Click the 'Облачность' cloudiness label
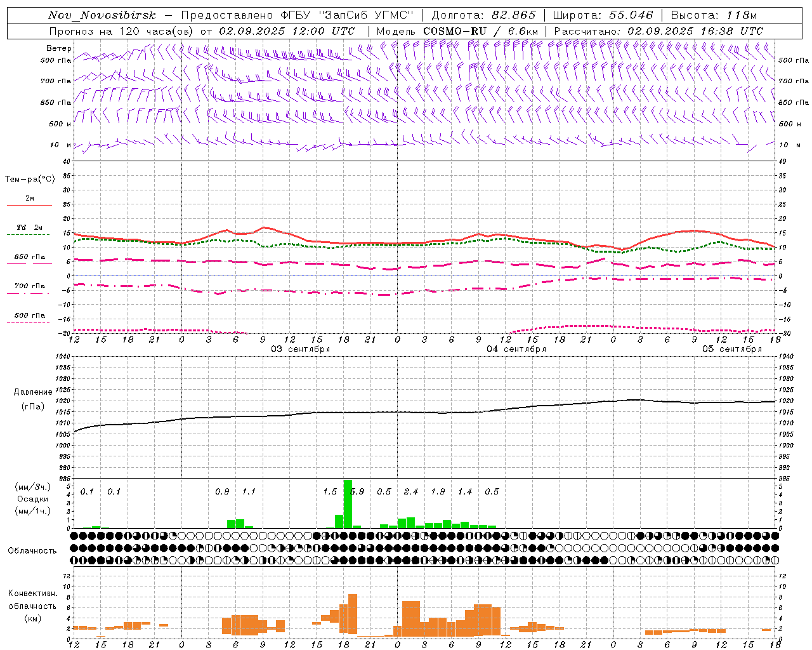812x650 pixels. tap(32, 551)
